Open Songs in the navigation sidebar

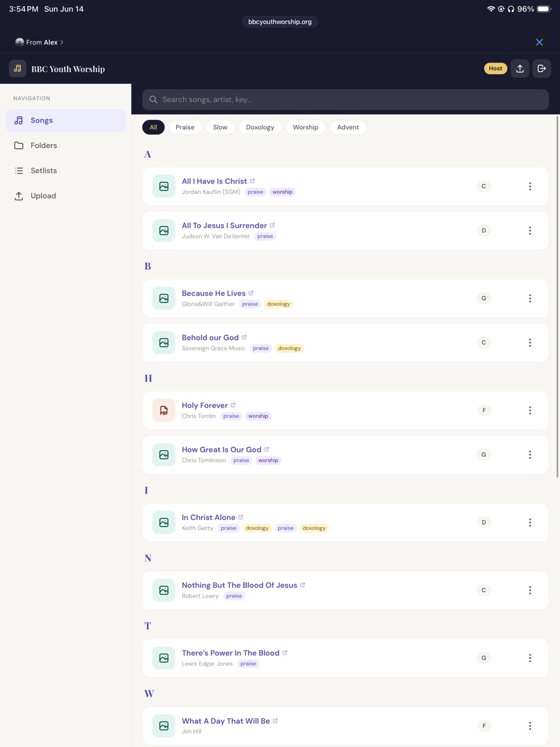tap(65, 120)
